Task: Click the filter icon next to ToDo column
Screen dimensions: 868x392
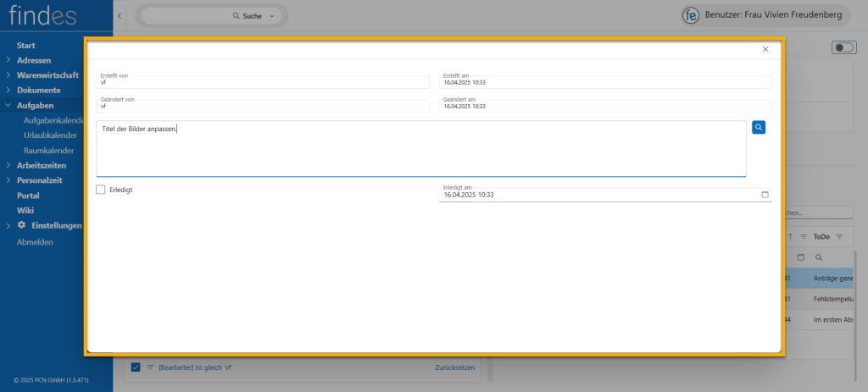Action: point(839,236)
